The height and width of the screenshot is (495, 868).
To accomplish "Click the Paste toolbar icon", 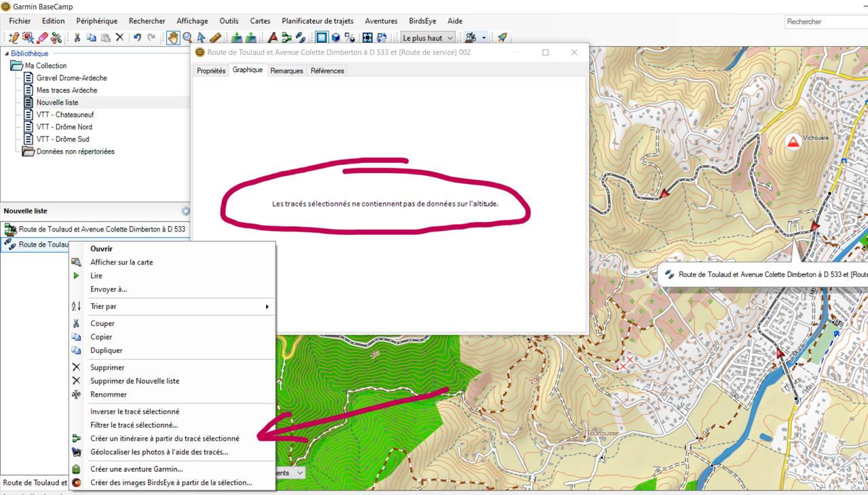I will [106, 38].
